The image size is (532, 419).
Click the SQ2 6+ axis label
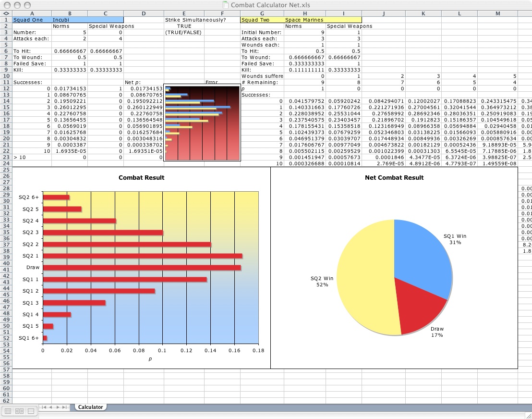point(29,197)
